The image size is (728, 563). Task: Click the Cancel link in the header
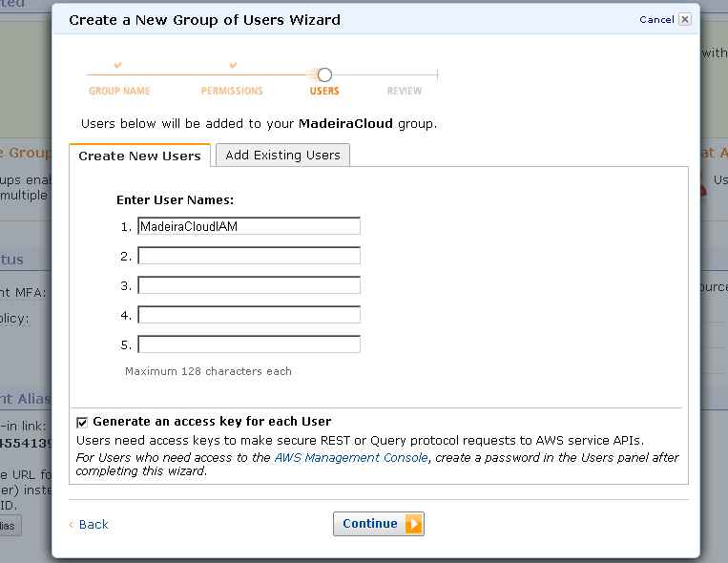click(656, 19)
